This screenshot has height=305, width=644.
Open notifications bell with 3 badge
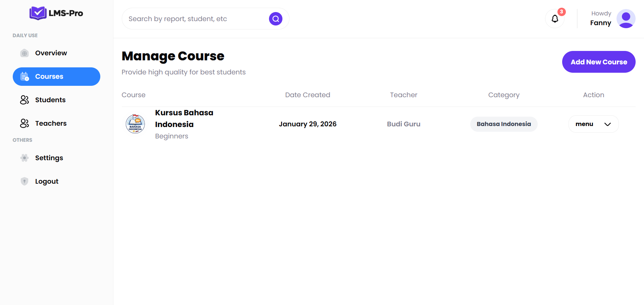pos(555,19)
